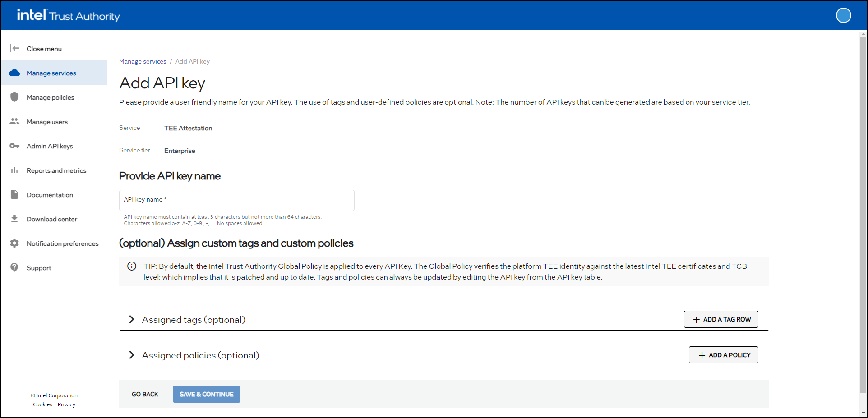Click the key icon beside Admin API keys
The height and width of the screenshot is (418, 868).
[14, 146]
